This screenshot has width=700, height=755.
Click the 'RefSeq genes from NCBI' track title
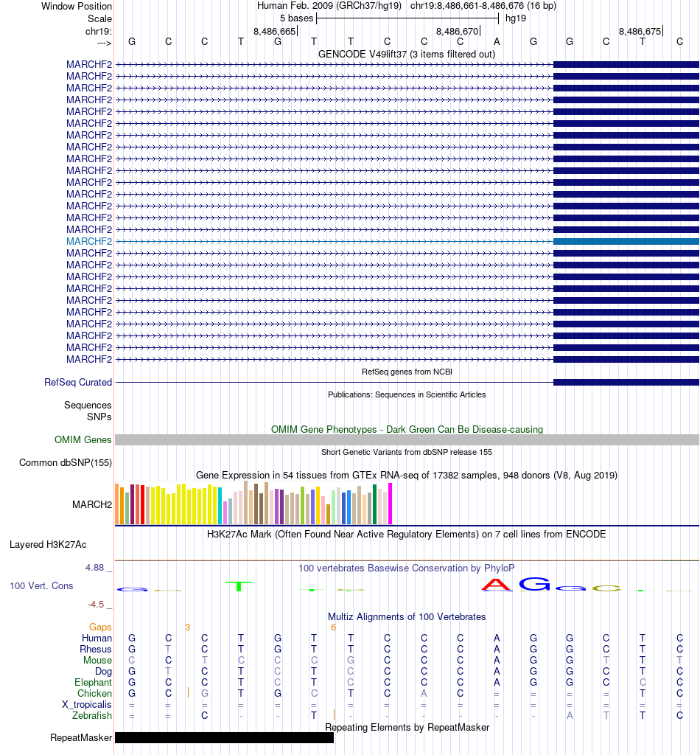[x=407, y=372]
